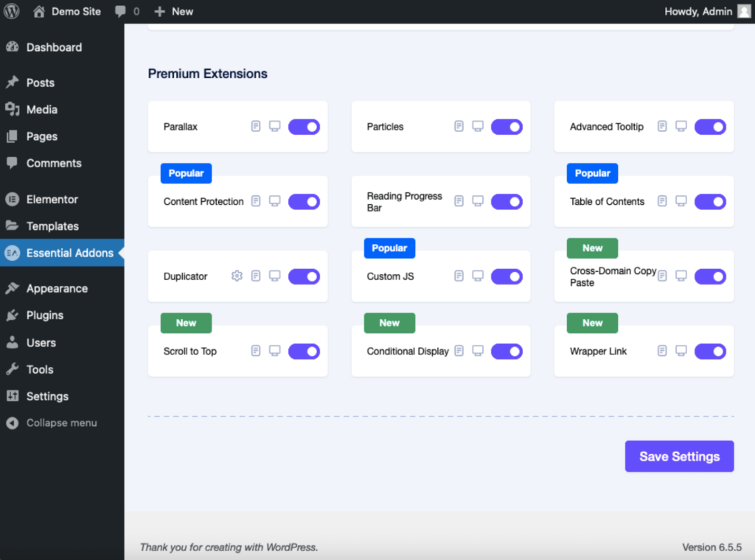Open Wrapper Link demo monitor icon
The width and height of the screenshot is (755, 560).
coord(681,351)
